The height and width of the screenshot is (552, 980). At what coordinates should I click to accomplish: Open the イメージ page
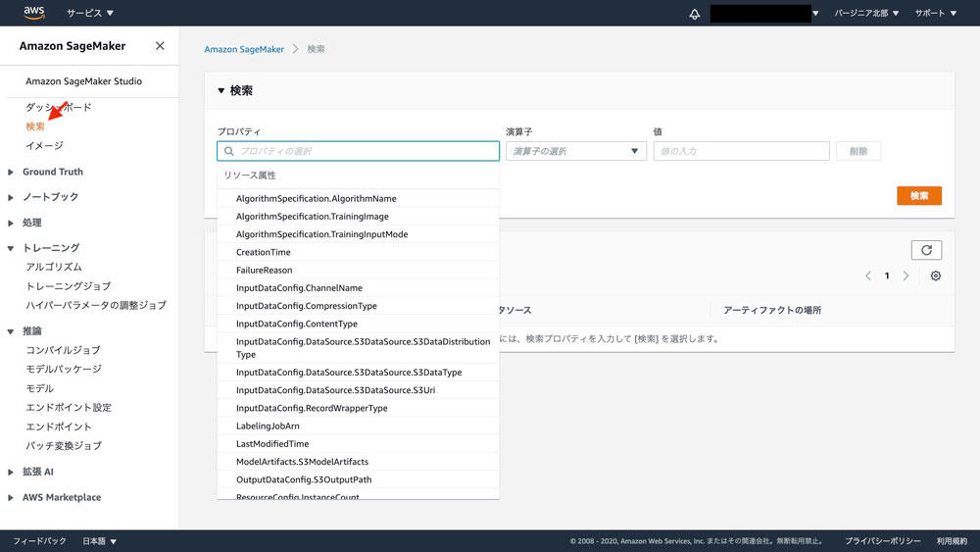[44, 146]
